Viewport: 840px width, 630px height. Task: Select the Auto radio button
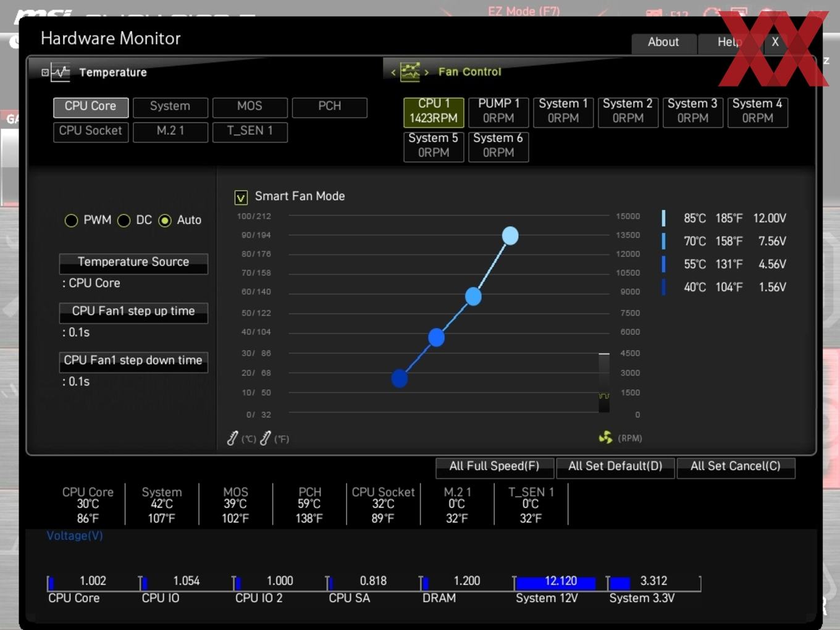[x=165, y=220]
